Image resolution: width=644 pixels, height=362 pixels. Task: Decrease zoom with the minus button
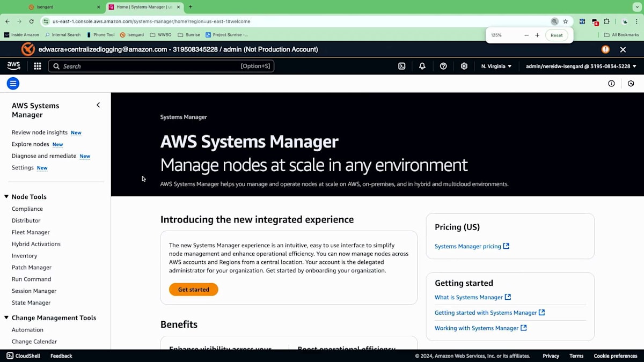[x=526, y=35]
